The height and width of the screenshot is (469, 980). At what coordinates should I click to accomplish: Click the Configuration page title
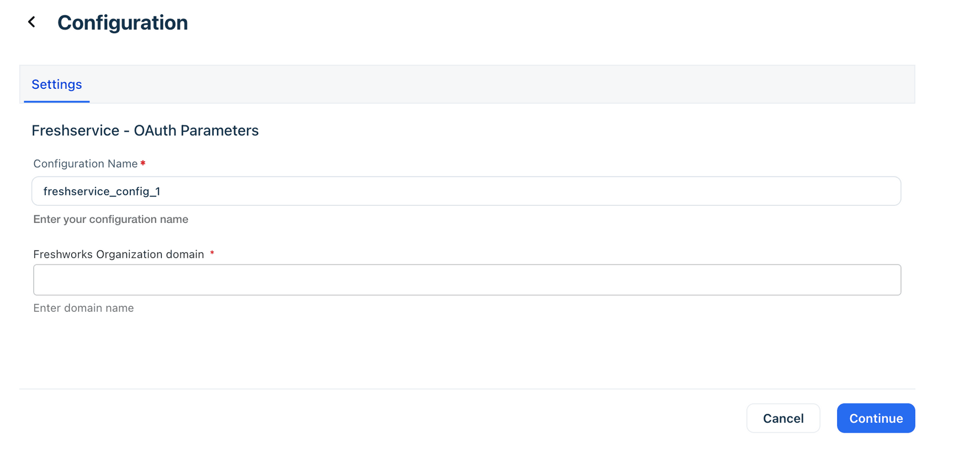point(123,23)
